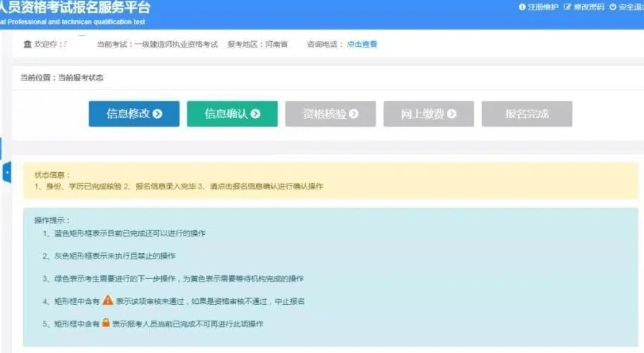Click the arrow icon inside 信息修改 button
This screenshot has height=353, width=644.
[158, 114]
